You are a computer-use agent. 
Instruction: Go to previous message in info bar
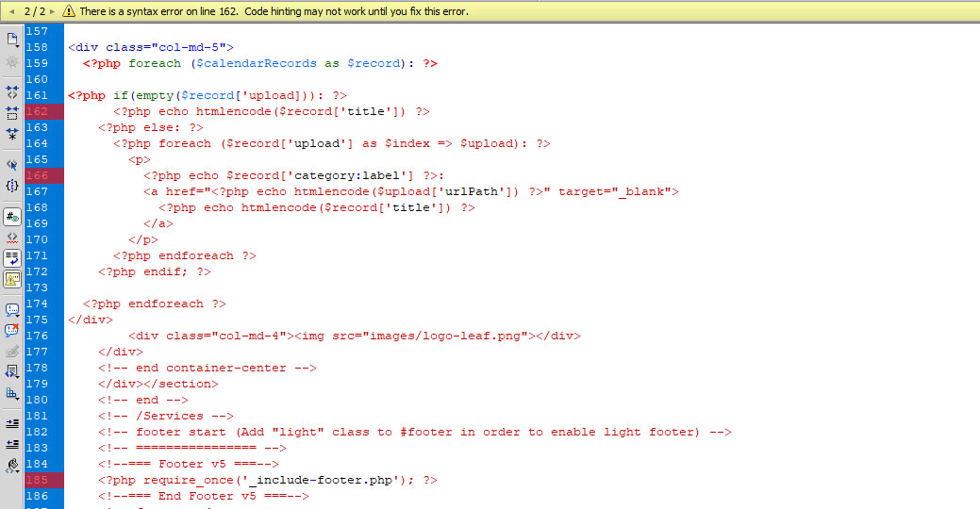point(11,11)
